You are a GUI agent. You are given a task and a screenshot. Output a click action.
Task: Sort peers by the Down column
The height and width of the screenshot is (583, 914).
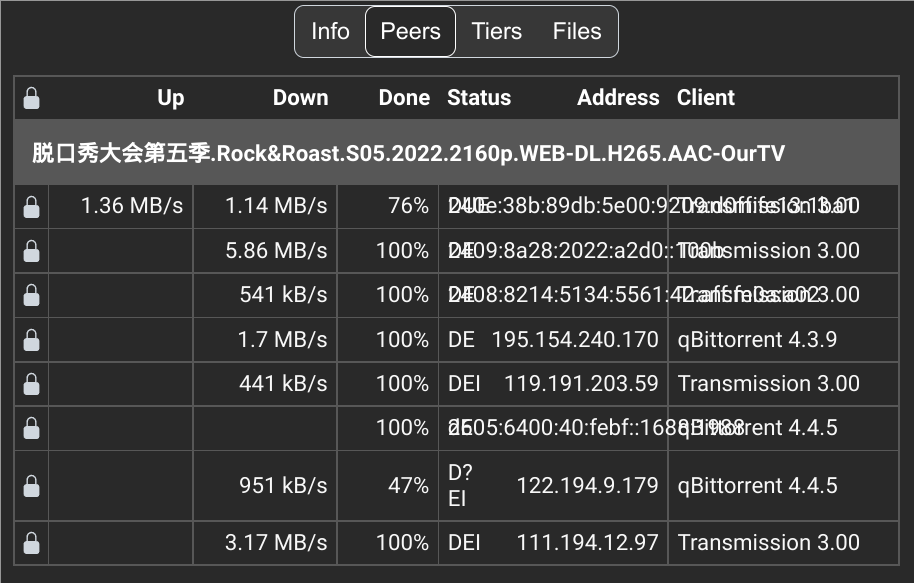(x=300, y=97)
